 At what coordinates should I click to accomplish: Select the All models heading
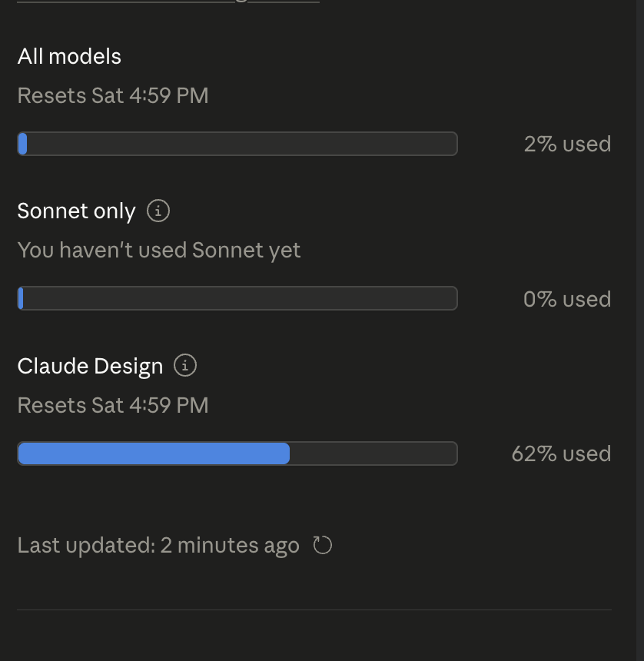[69, 56]
